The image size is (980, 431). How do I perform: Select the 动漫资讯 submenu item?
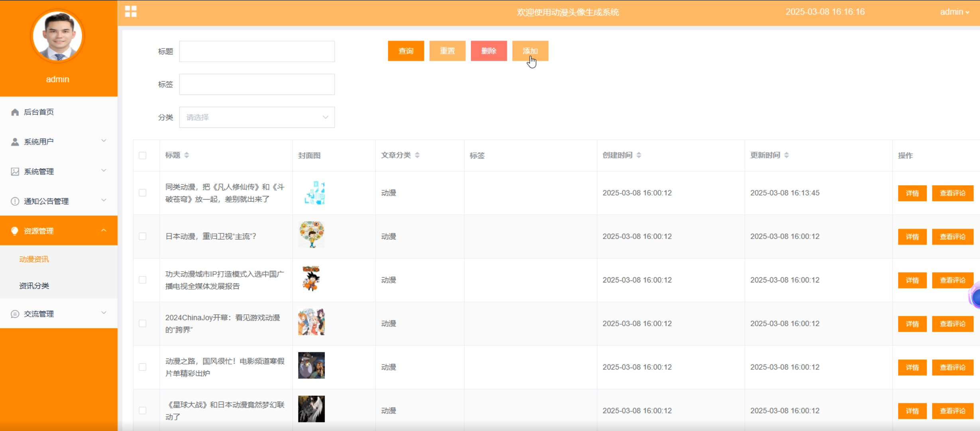pos(34,259)
